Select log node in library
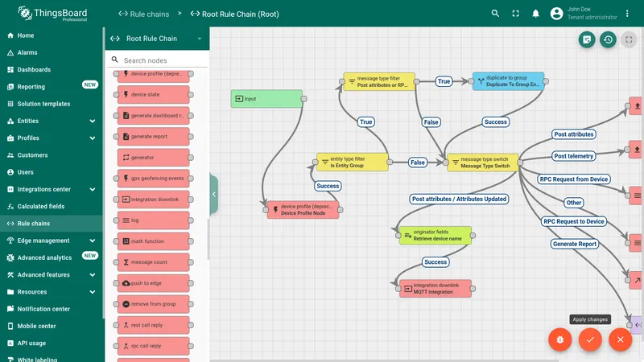Image resolution: width=644 pixels, height=362 pixels. (153, 220)
